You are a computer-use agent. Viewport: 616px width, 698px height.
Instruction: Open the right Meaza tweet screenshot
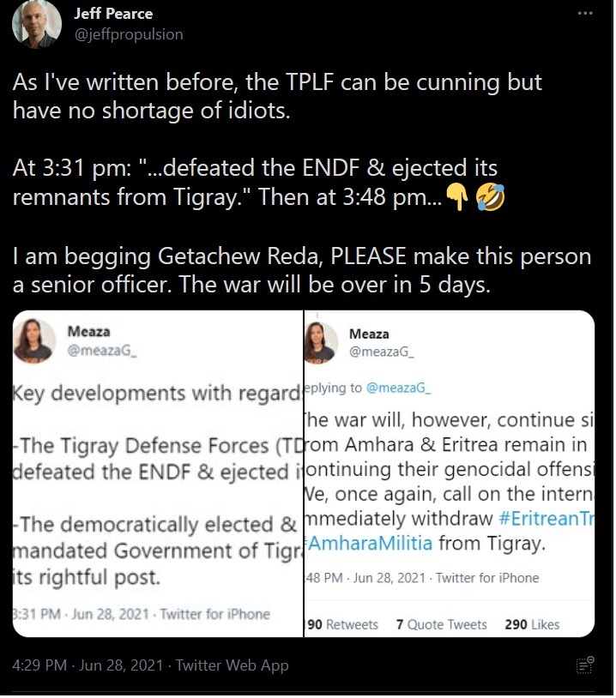pos(450,474)
